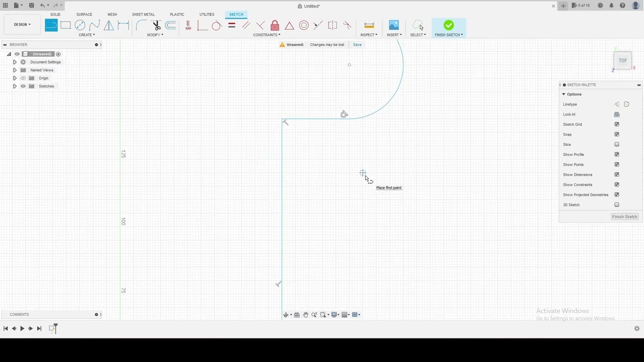Screen dimensions: 644x362
Task: Expand the Document Settings node
Action: 15,62
